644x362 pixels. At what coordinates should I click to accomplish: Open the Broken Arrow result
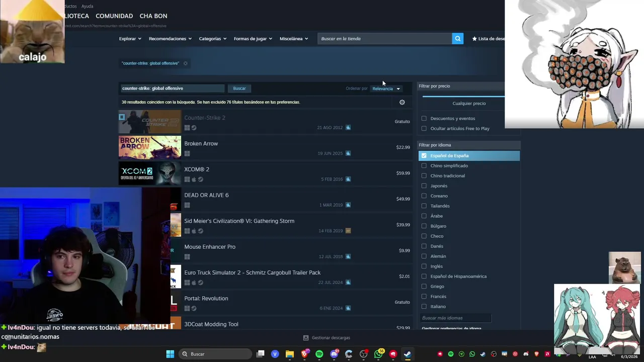point(265,148)
